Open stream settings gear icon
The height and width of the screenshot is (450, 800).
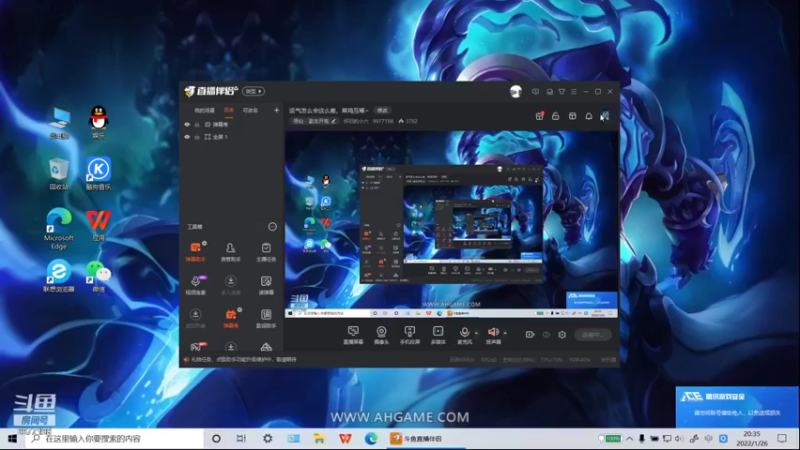pos(562,335)
